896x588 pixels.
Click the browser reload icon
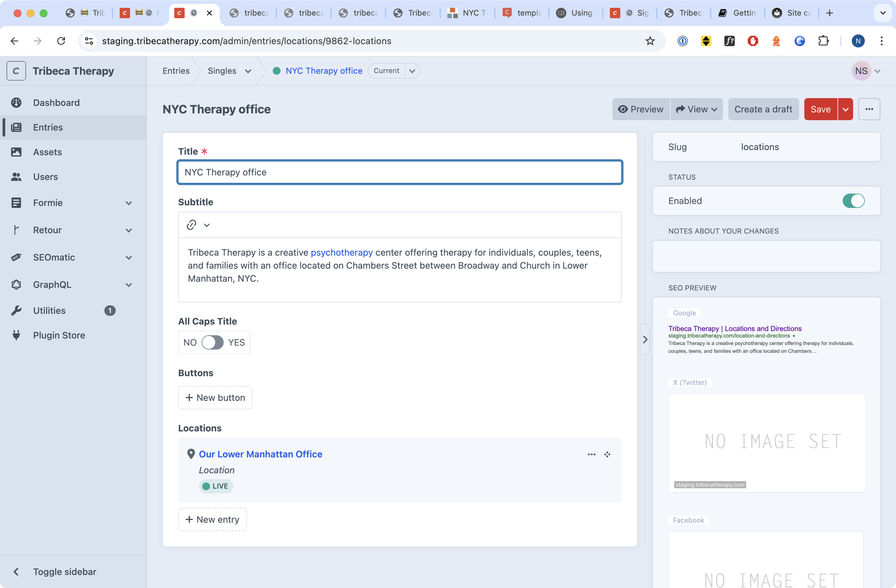(x=61, y=41)
